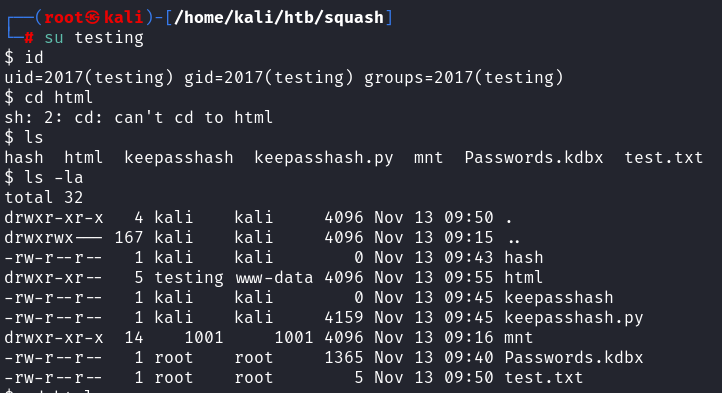Click the 1365 file size of Passwords.kdbx

click(x=344, y=358)
